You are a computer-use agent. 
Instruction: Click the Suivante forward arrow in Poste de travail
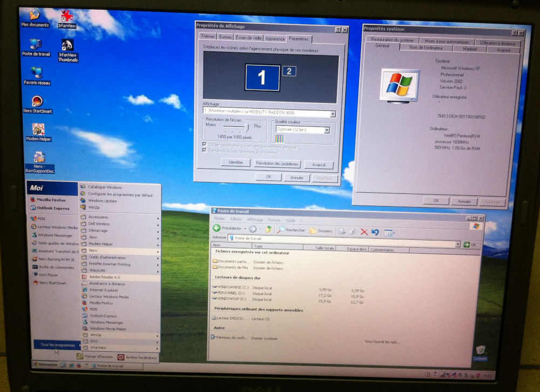(x=252, y=229)
